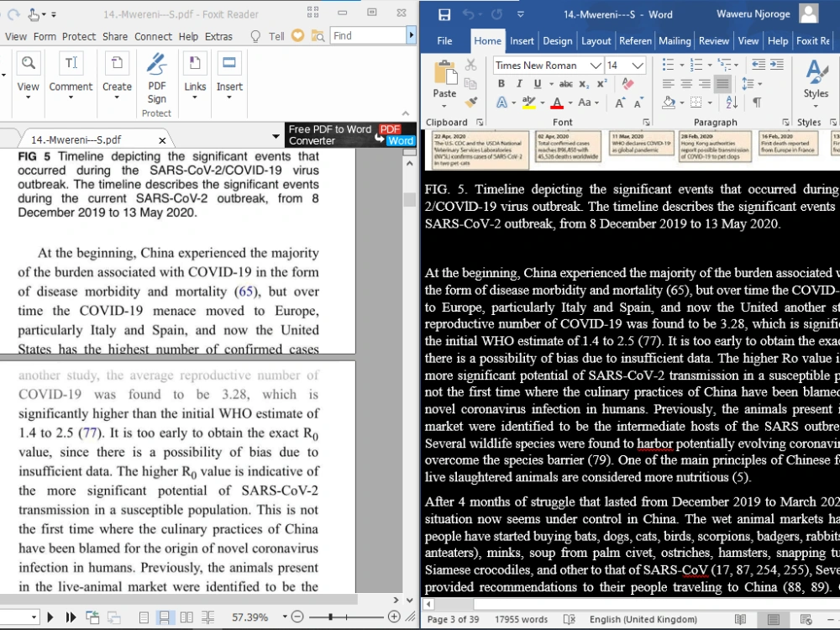The height and width of the screenshot is (630, 840).
Task: Click the Cut scissors icon in Word
Action: [x=470, y=65]
